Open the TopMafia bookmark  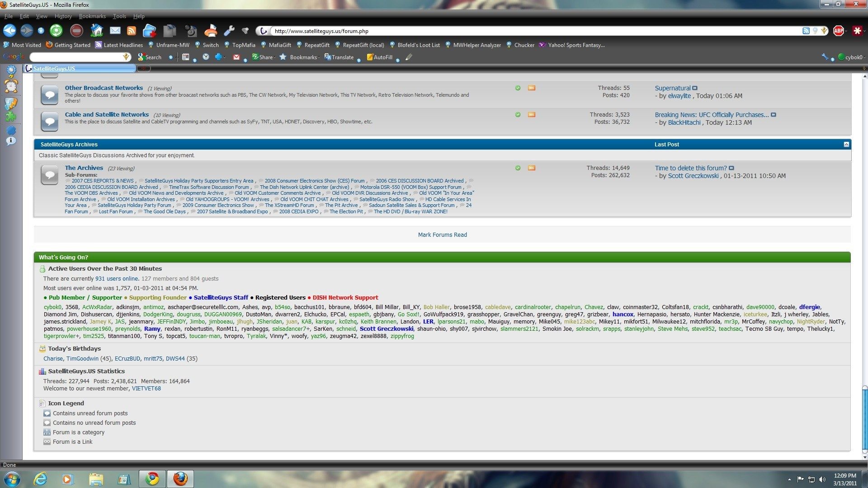(x=240, y=45)
